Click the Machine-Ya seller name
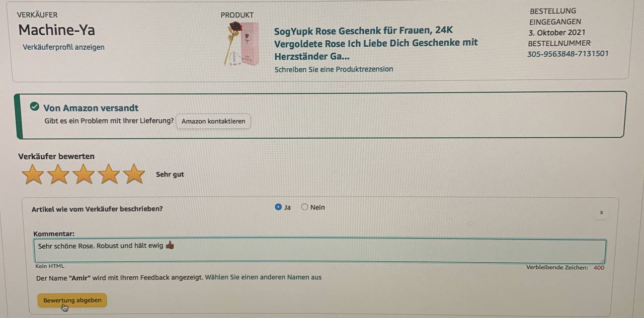Screen dimensions: 644x318 (x=56, y=30)
